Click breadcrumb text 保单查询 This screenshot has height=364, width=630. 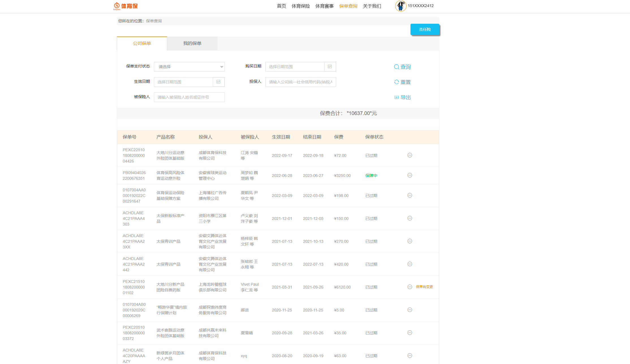coord(154,21)
